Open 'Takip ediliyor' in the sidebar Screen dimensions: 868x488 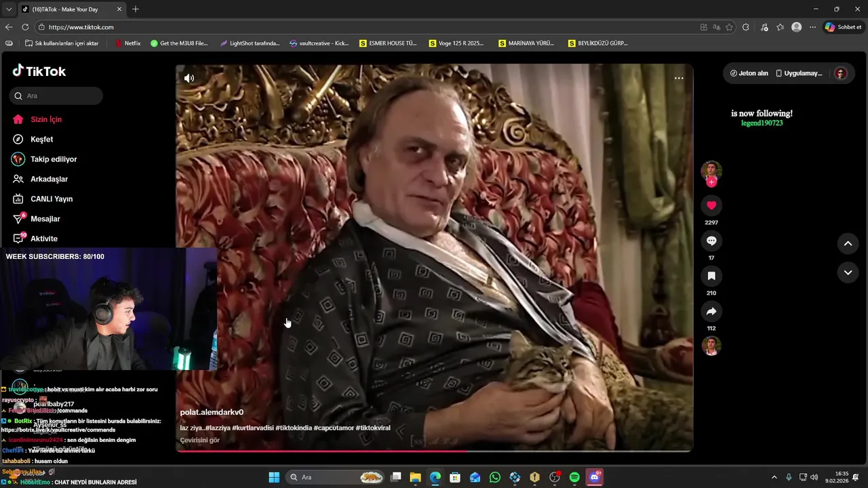(x=54, y=159)
